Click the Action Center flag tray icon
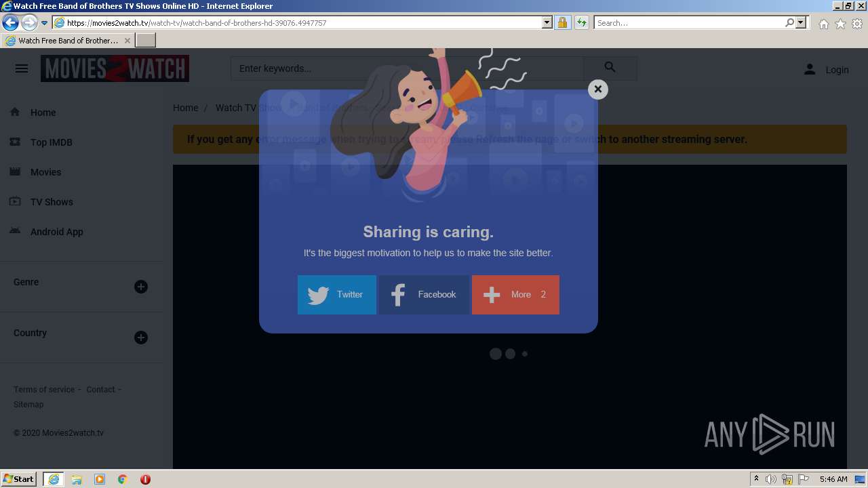This screenshot has width=868, height=488. click(x=804, y=479)
